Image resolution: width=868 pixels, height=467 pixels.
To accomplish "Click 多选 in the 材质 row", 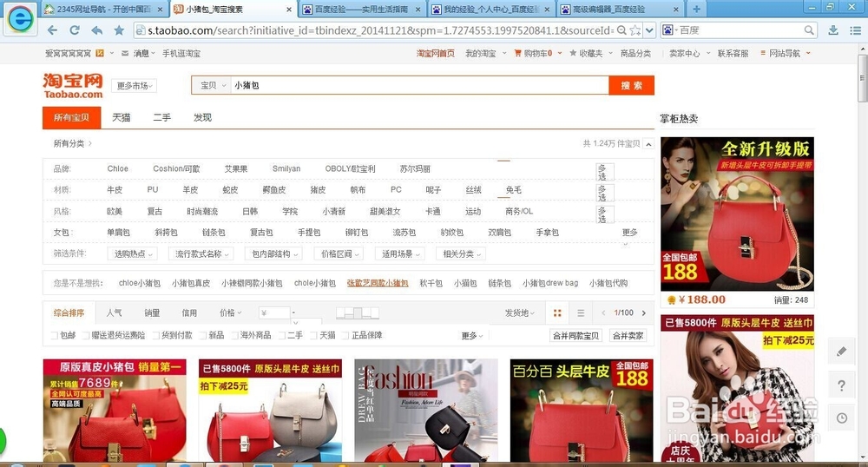I will 604,193.
